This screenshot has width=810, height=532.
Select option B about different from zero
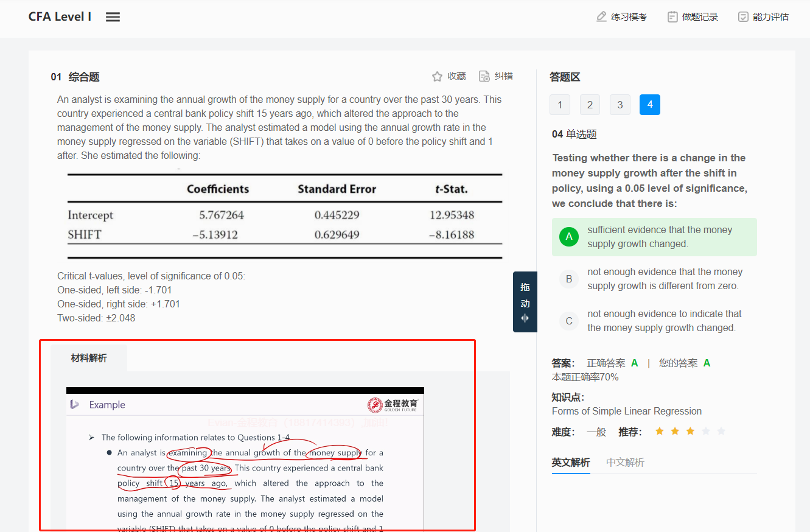coord(654,279)
